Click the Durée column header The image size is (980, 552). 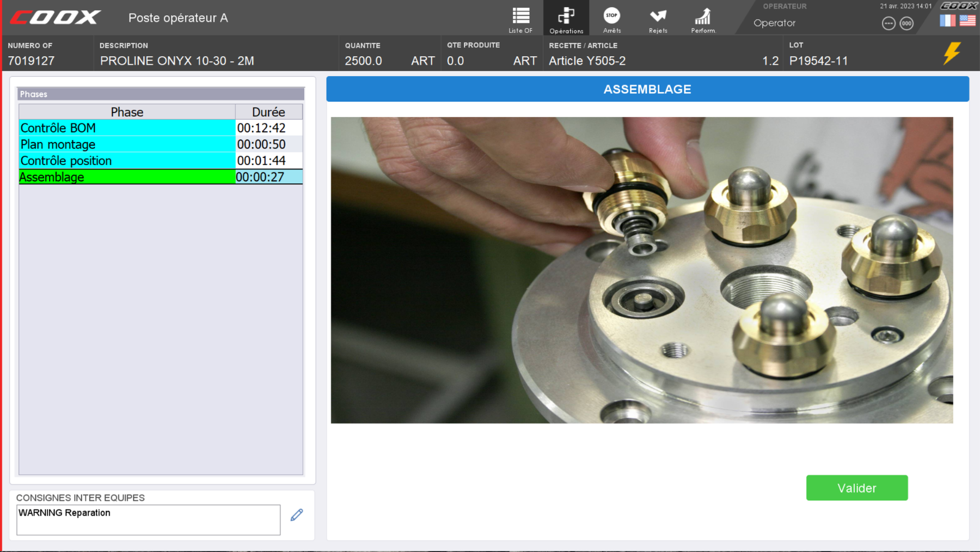269,112
